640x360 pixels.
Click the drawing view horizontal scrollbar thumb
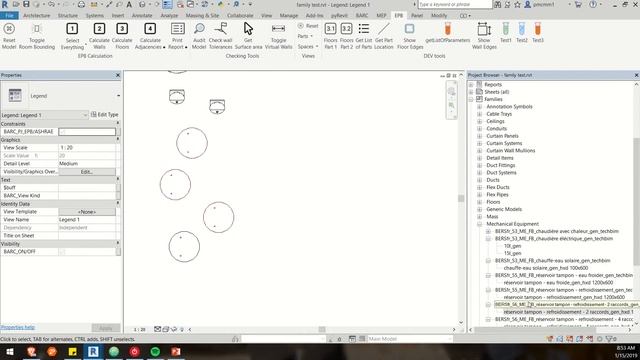click(x=322, y=329)
